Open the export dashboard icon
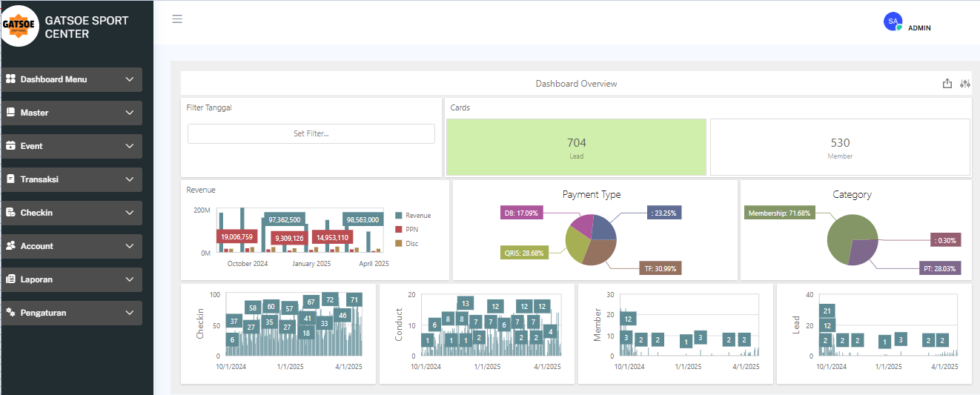 (947, 84)
